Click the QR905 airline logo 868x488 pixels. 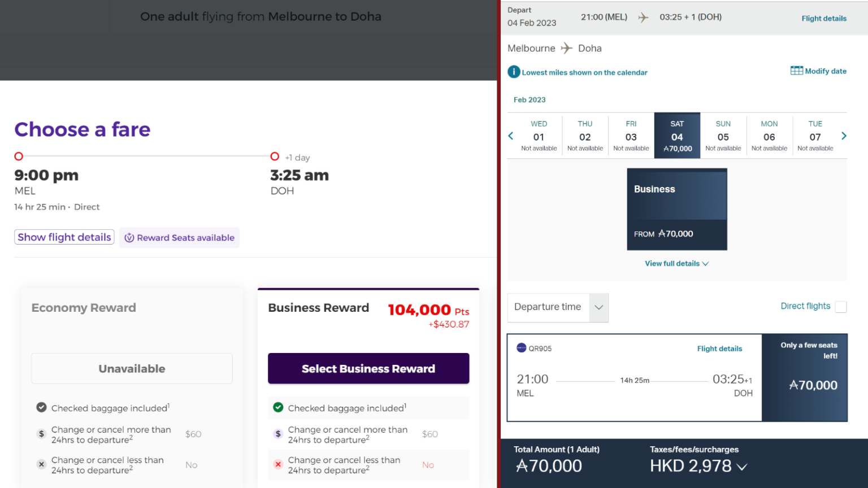coord(521,348)
